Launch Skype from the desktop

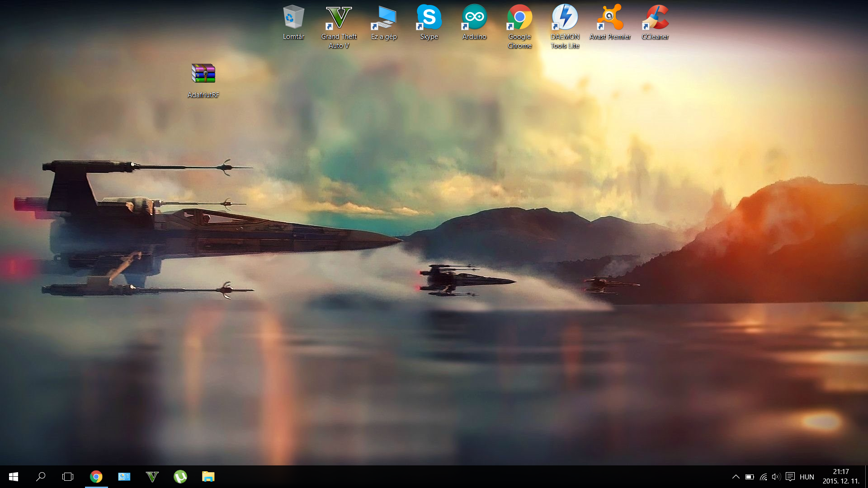pyautogui.click(x=429, y=23)
